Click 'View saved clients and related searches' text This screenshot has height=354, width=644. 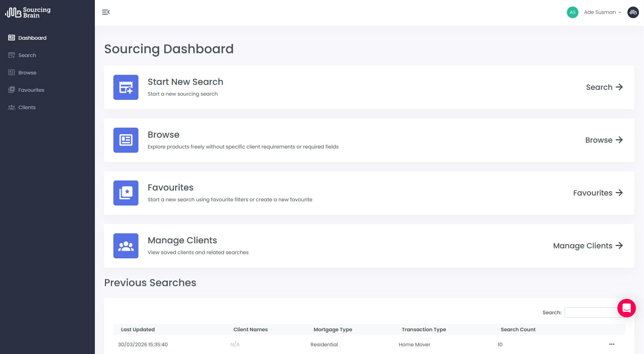(x=198, y=252)
